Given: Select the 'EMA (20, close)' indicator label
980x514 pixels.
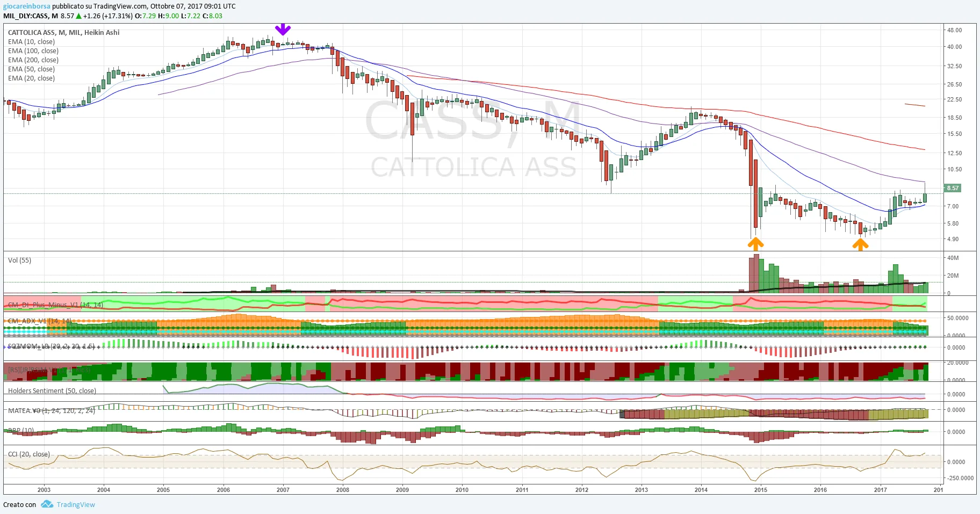Looking at the screenshot, I should pos(31,78).
